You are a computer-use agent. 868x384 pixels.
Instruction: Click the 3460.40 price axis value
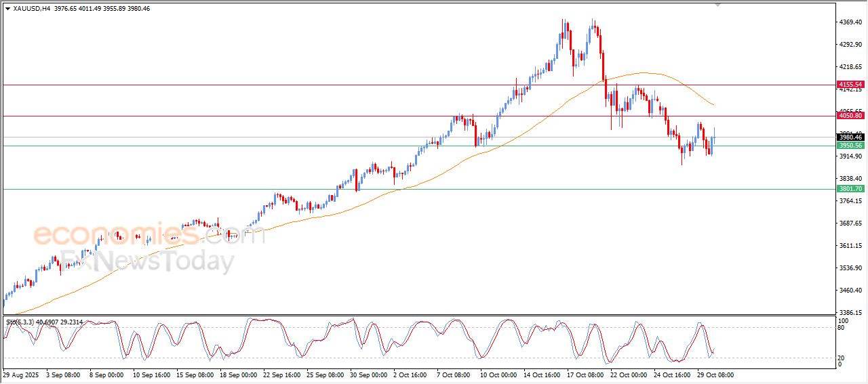[850, 291]
